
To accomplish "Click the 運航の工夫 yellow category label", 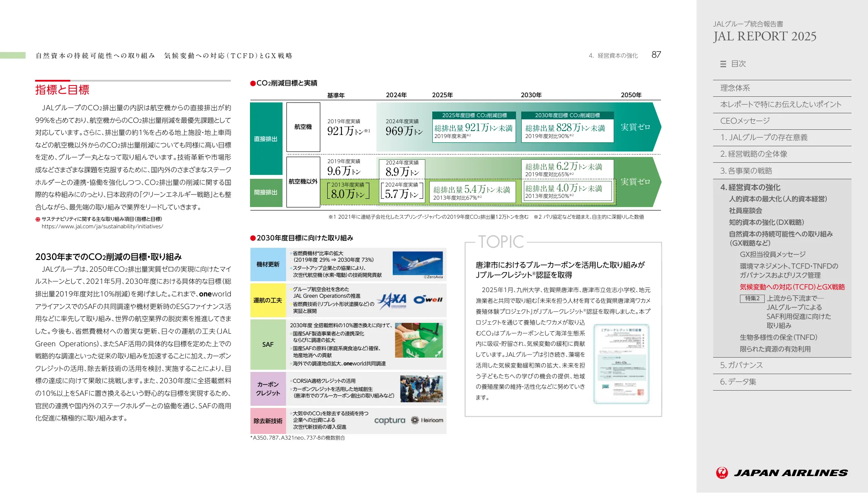I will point(268,300).
